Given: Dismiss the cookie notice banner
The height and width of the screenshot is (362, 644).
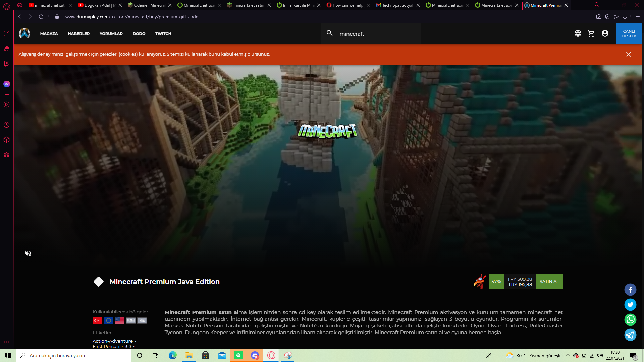Looking at the screenshot, I should click(628, 54).
